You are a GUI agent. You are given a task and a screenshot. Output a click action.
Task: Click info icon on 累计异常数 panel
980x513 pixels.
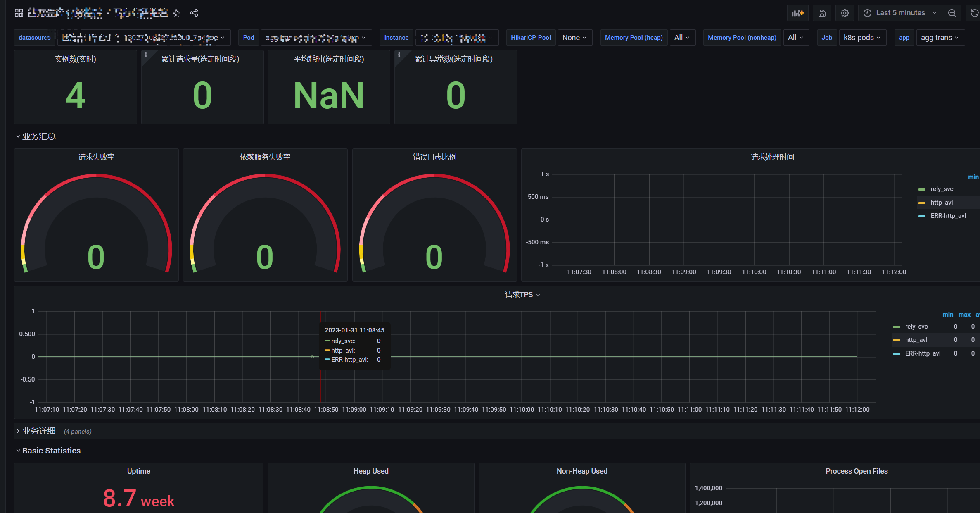tap(399, 55)
